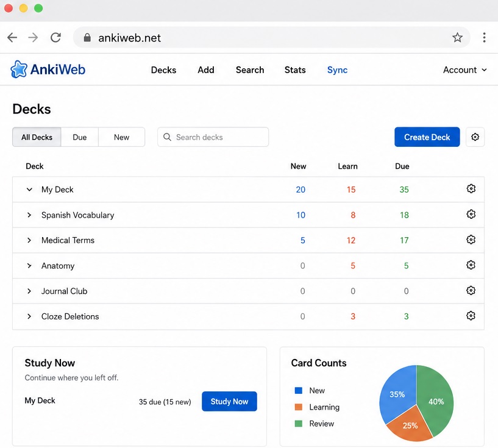This screenshot has height=448, width=498.
Task: Open options gear for Spanish Vocabulary
Action: 471,214
